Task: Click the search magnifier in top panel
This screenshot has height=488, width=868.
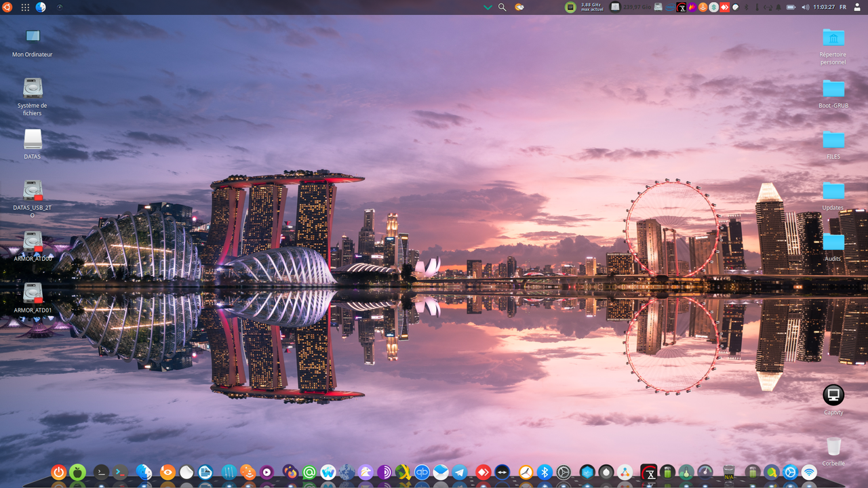Action: click(502, 7)
